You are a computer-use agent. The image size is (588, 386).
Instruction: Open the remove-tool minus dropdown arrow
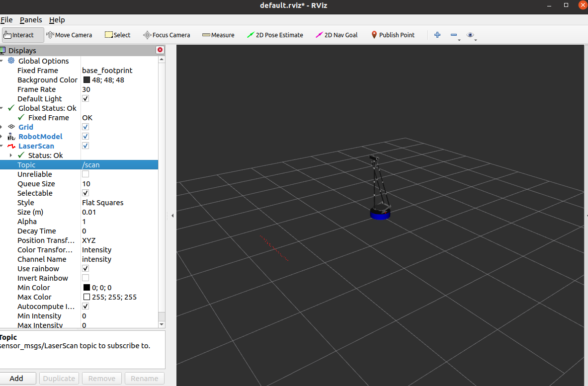[x=459, y=40]
